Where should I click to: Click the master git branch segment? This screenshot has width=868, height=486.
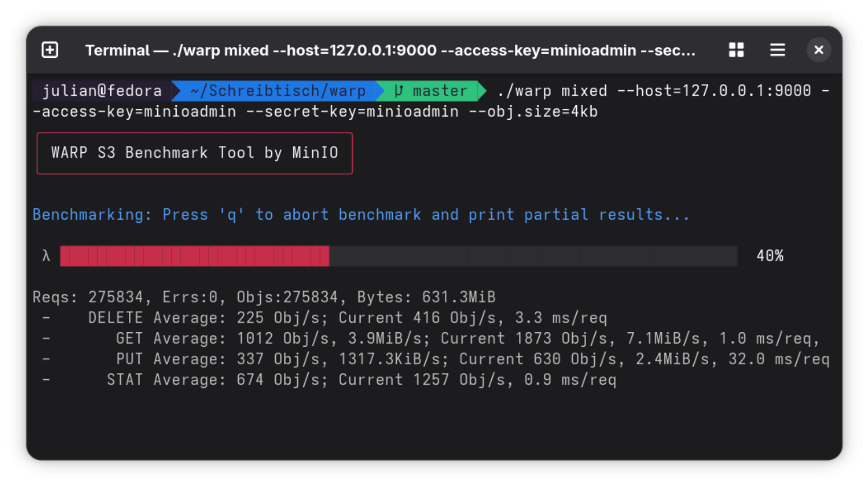pyautogui.click(x=431, y=91)
